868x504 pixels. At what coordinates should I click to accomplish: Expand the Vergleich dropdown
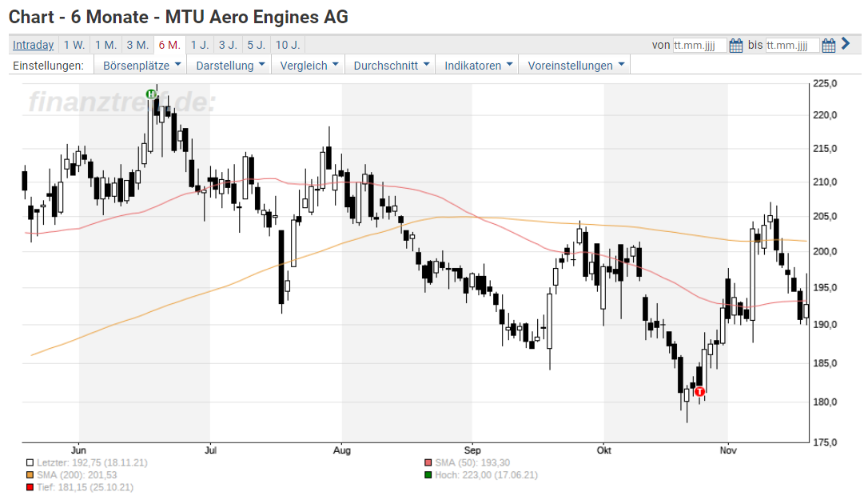(x=309, y=66)
